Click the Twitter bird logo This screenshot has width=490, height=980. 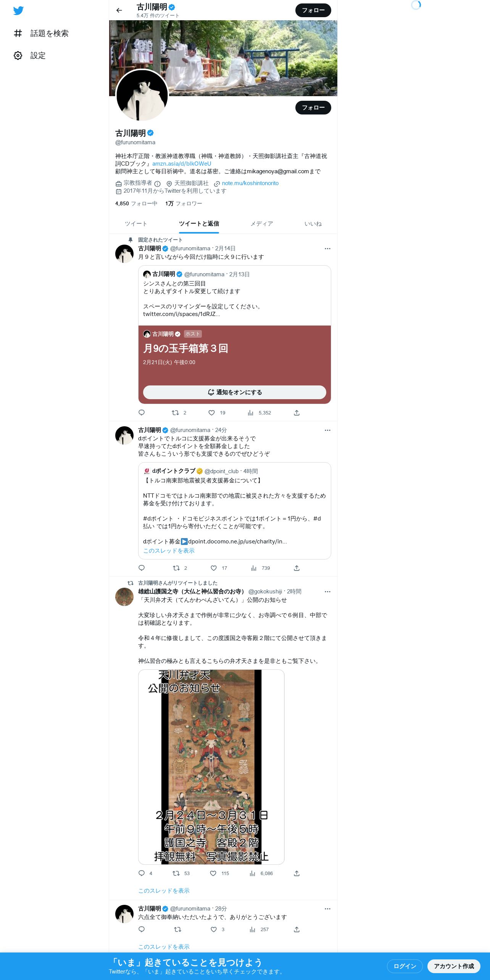point(18,11)
